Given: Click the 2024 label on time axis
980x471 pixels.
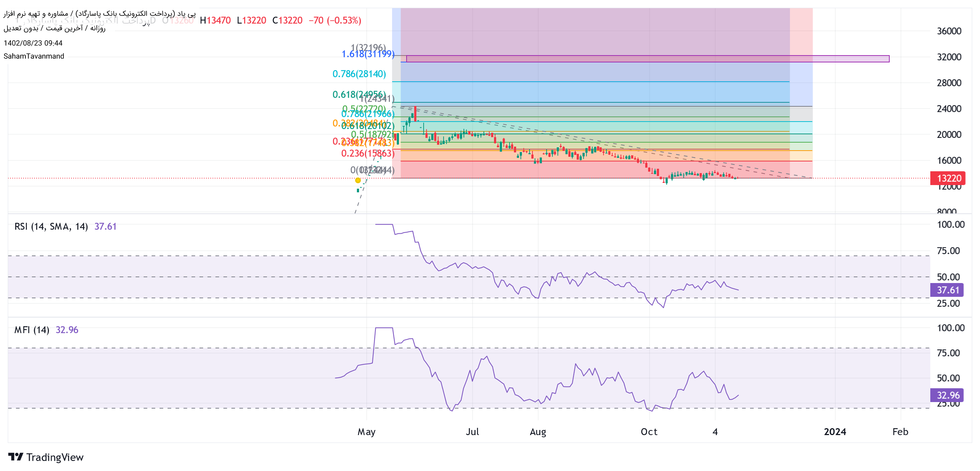Looking at the screenshot, I should tap(835, 432).
